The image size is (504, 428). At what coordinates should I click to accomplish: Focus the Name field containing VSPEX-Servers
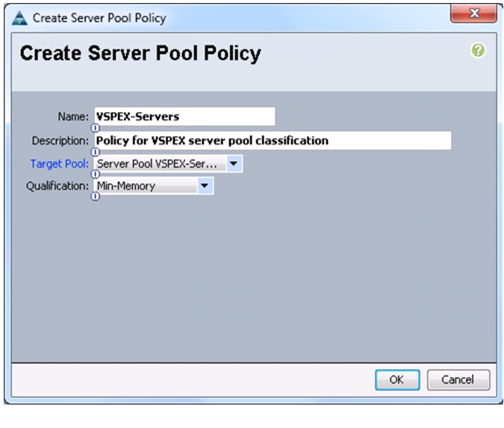[185, 117]
